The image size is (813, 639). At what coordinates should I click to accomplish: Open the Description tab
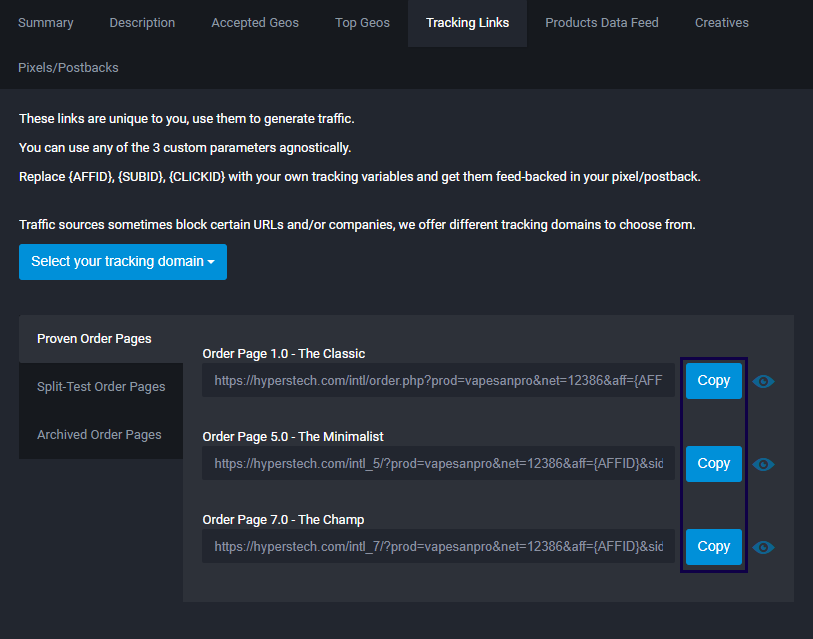point(142,23)
